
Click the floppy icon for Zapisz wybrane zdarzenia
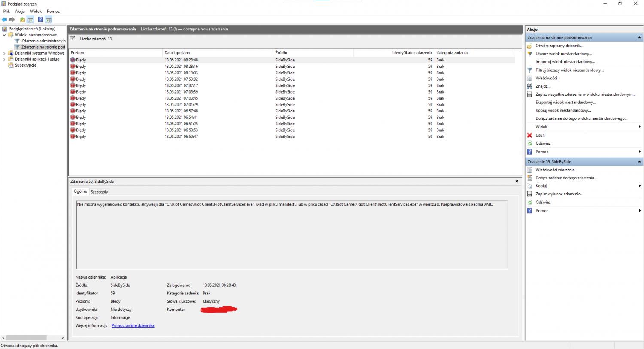tap(529, 194)
